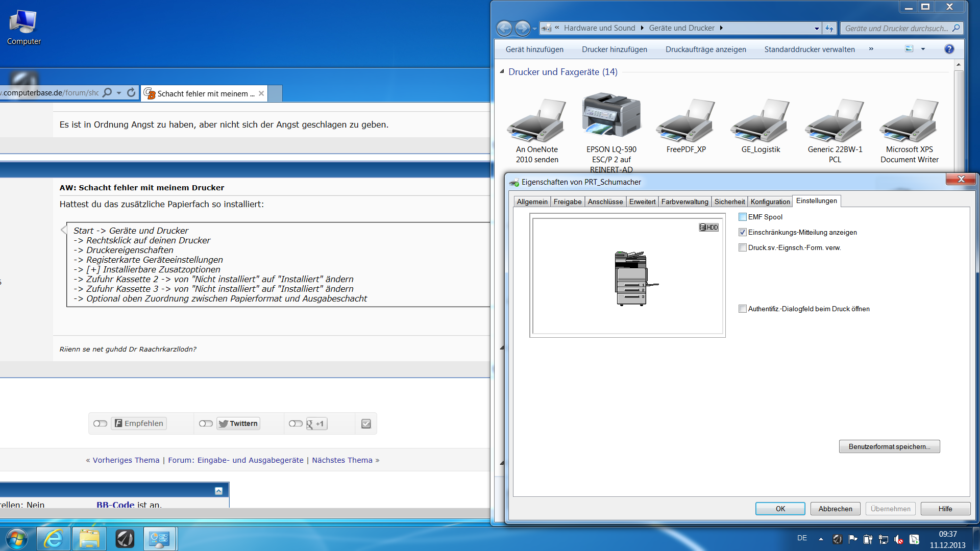Follow the Nächstes Thema link

pyautogui.click(x=342, y=460)
